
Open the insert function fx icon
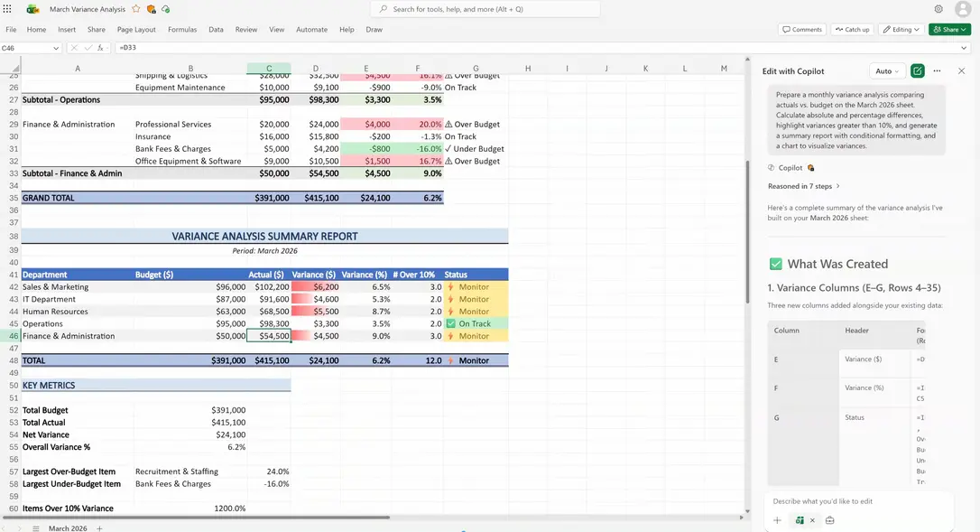100,48
